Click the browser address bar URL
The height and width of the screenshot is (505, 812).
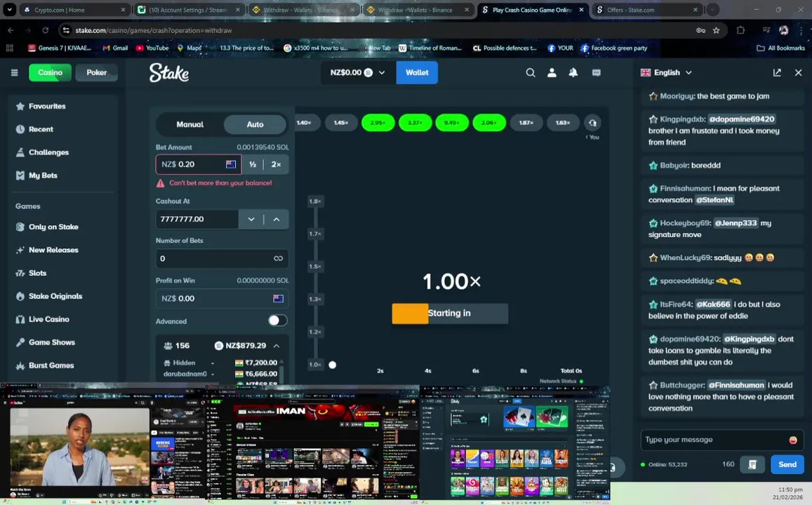[x=153, y=30]
